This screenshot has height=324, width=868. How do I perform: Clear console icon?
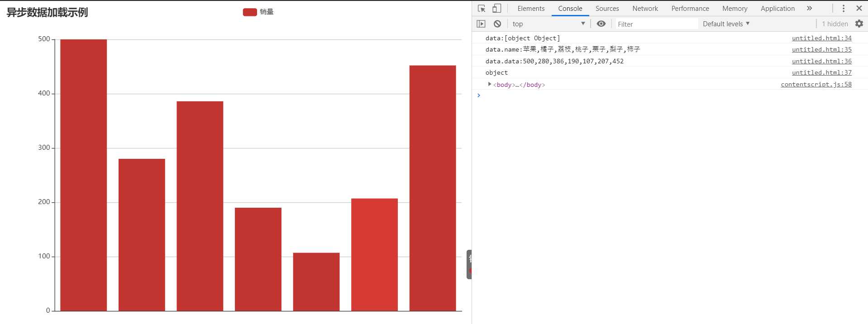[497, 24]
